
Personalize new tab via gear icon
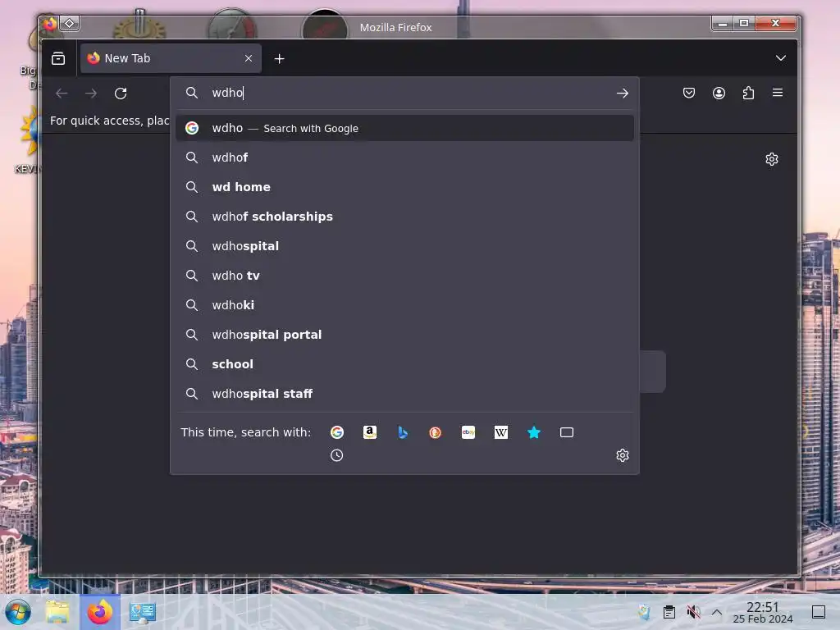(x=771, y=159)
